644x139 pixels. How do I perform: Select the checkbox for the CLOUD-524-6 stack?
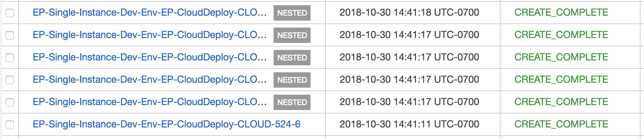pyautogui.click(x=10, y=125)
